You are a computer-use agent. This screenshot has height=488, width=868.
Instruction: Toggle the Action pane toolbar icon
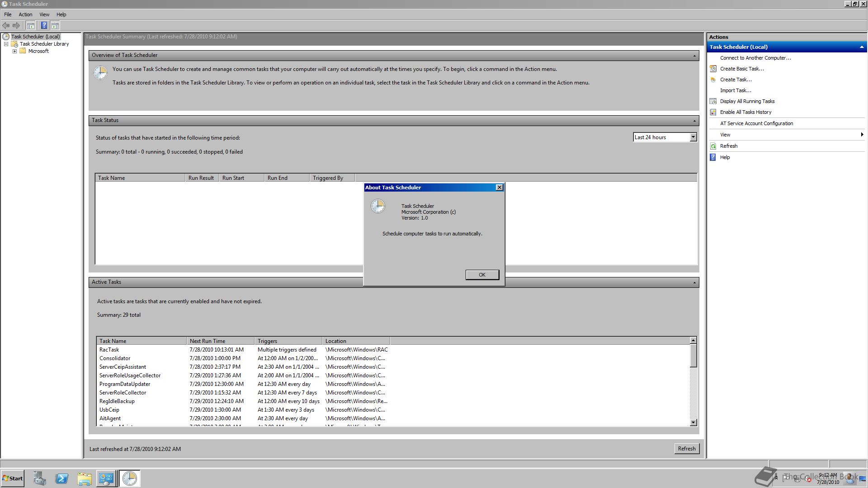tap(55, 26)
